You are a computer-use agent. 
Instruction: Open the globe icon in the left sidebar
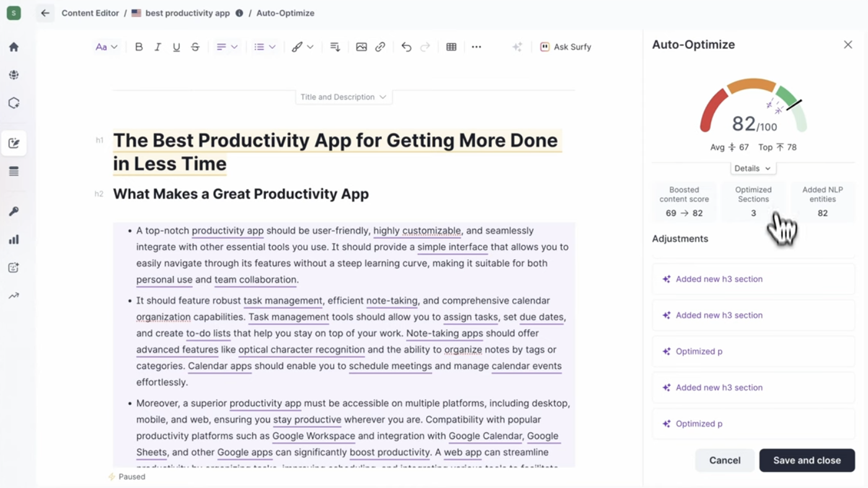14,75
